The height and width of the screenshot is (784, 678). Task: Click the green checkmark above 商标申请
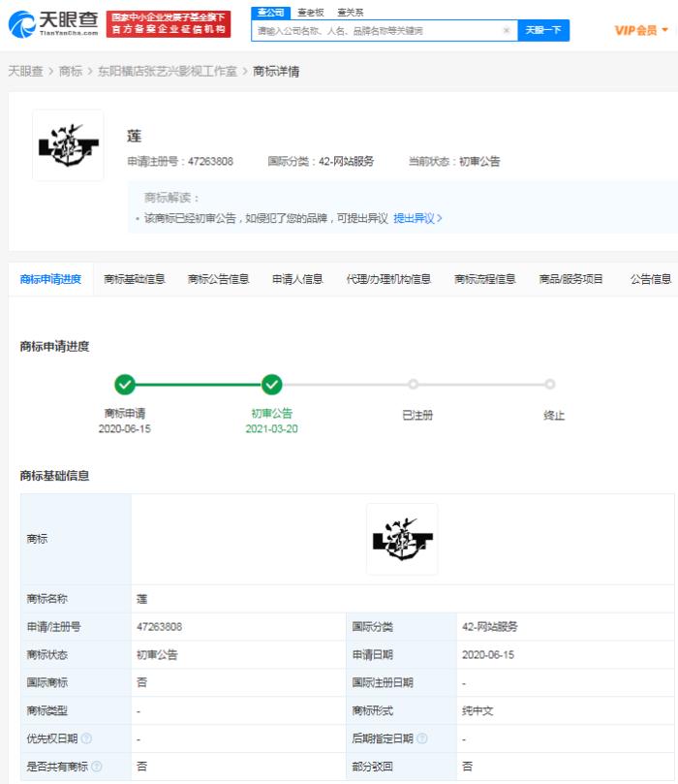click(x=125, y=385)
